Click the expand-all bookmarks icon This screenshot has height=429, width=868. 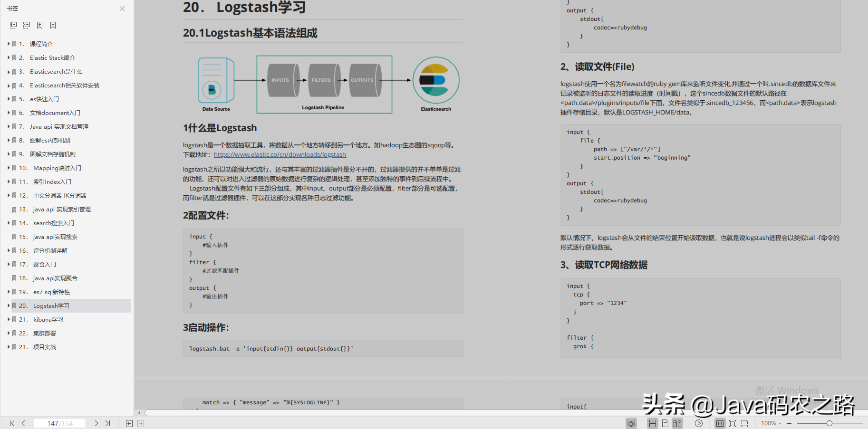(x=13, y=25)
